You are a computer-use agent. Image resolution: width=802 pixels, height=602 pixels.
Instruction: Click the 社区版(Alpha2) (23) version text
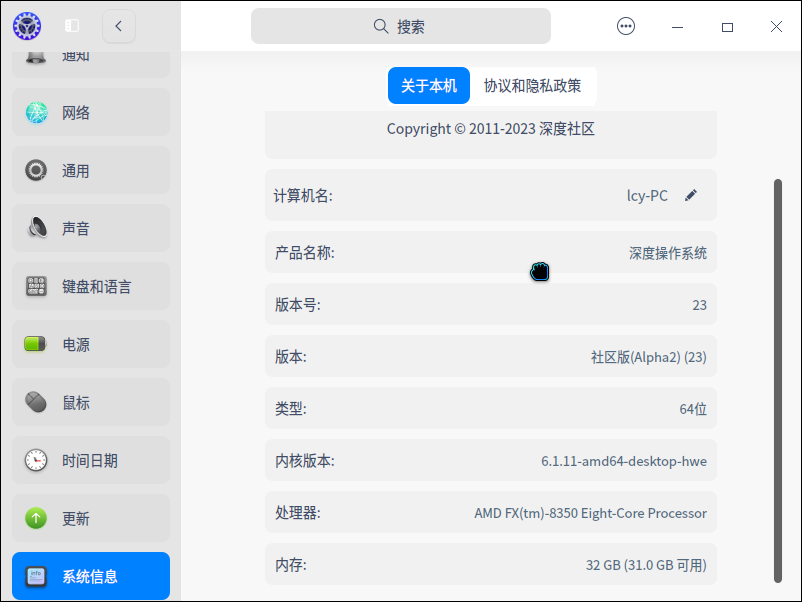(649, 357)
